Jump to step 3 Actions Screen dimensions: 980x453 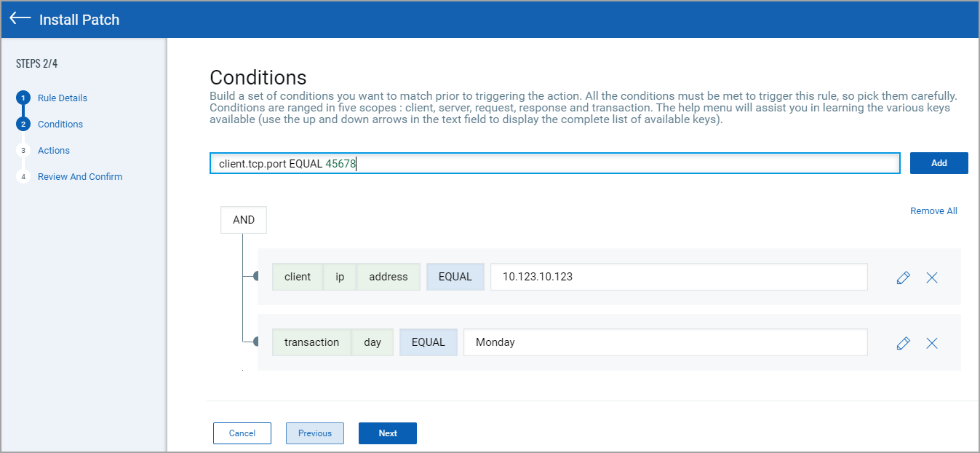tap(54, 150)
